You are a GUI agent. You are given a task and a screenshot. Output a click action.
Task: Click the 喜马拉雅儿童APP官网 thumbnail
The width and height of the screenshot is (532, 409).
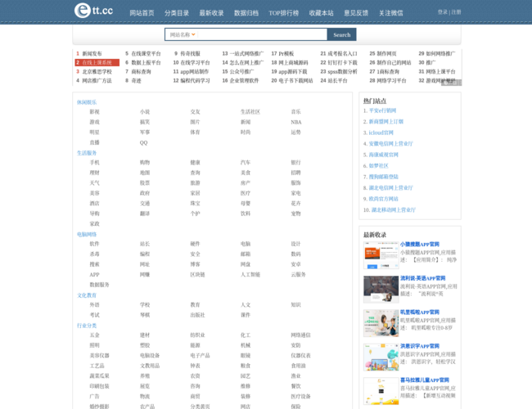click(381, 391)
